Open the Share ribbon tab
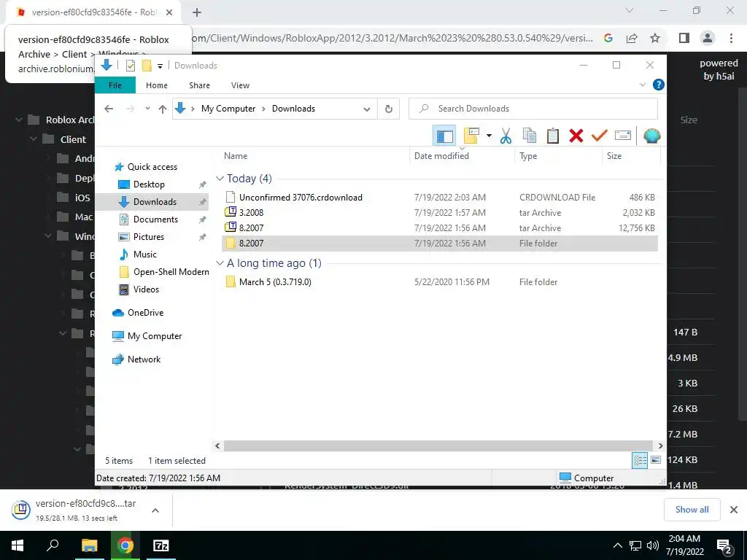 tap(199, 85)
